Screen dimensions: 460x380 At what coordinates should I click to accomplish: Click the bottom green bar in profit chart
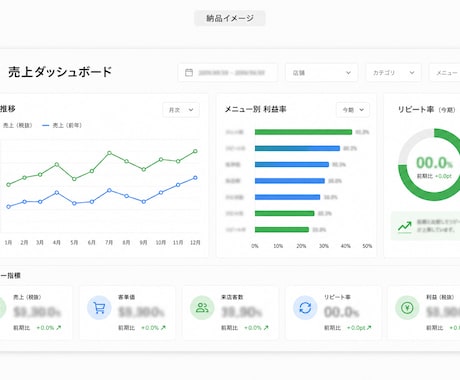coord(282,229)
